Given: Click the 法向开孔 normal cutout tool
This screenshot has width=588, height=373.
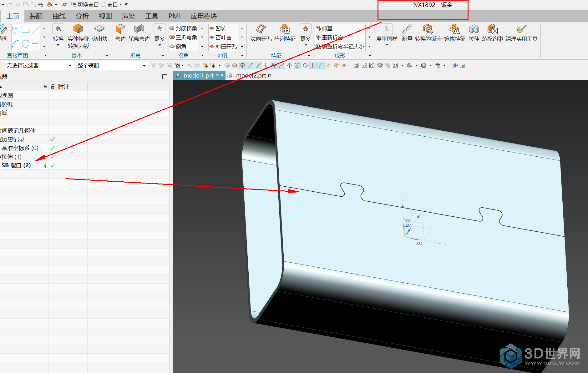Looking at the screenshot, I should click(x=261, y=33).
